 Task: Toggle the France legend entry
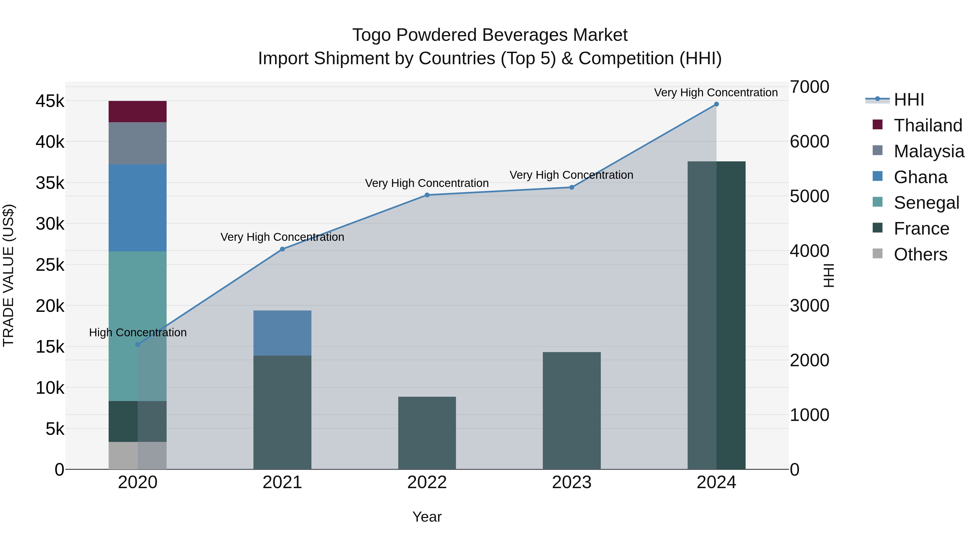coord(911,229)
